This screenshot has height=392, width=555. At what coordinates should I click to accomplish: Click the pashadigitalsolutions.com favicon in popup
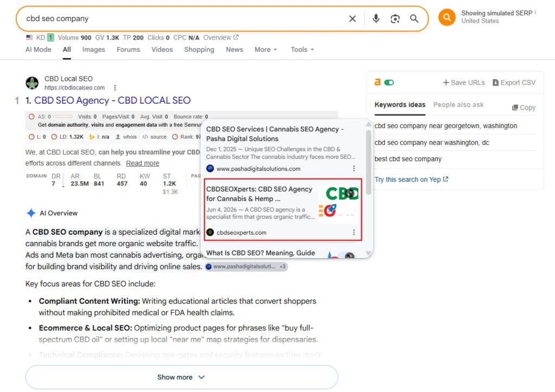click(210, 169)
